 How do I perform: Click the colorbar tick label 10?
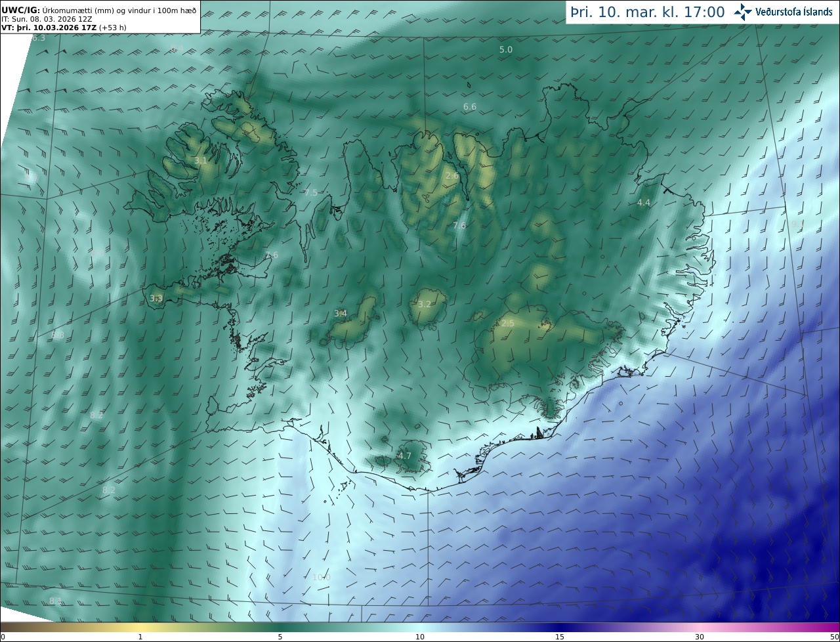420,637
